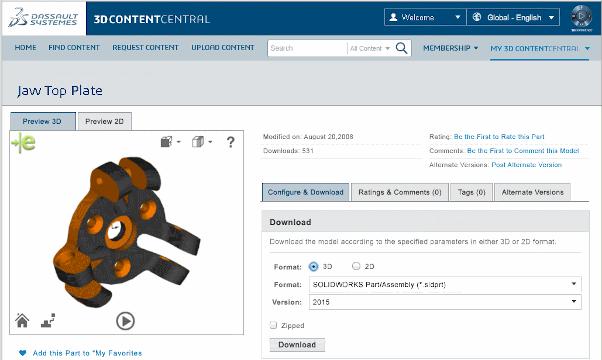Click Add this Part to My Favorites link
The width and height of the screenshot is (602, 360).
[87, 353]
